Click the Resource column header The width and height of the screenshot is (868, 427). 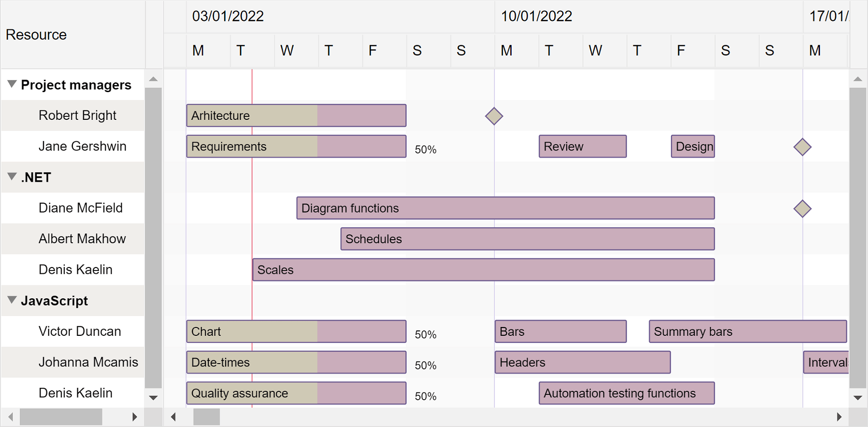36,35
